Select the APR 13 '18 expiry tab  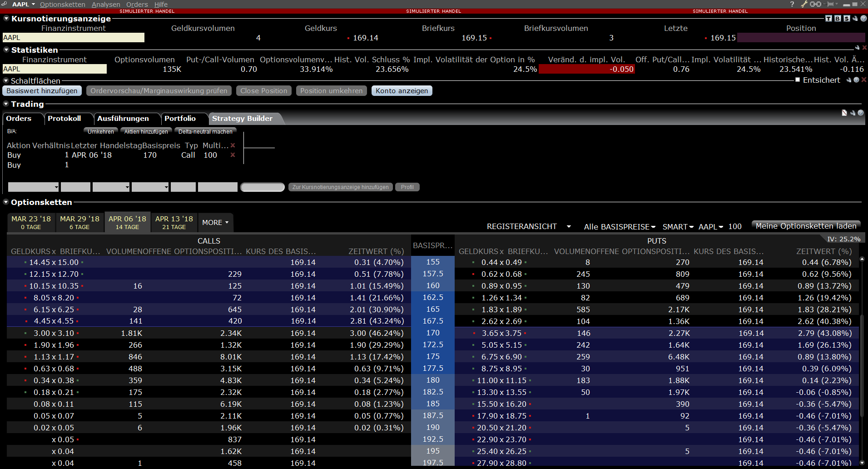click(x=174, y=222)
